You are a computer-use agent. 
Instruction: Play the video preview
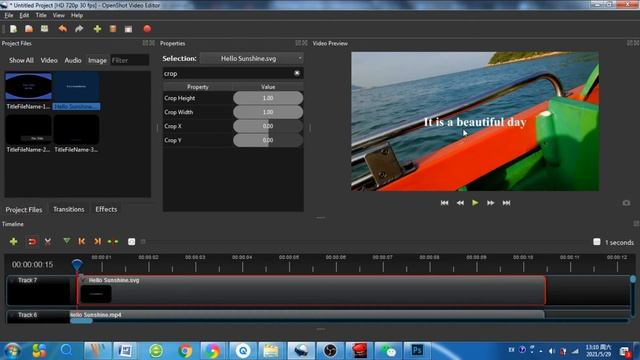[x=475, y=203]
